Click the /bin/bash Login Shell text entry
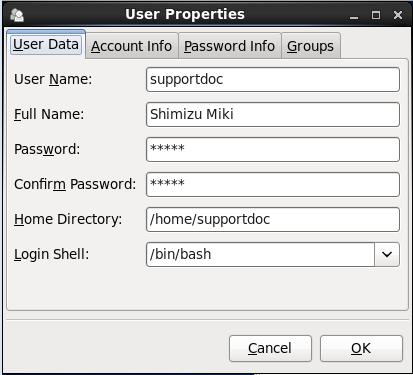This screenshot has height=375, width=413. (x=260, y=254)
